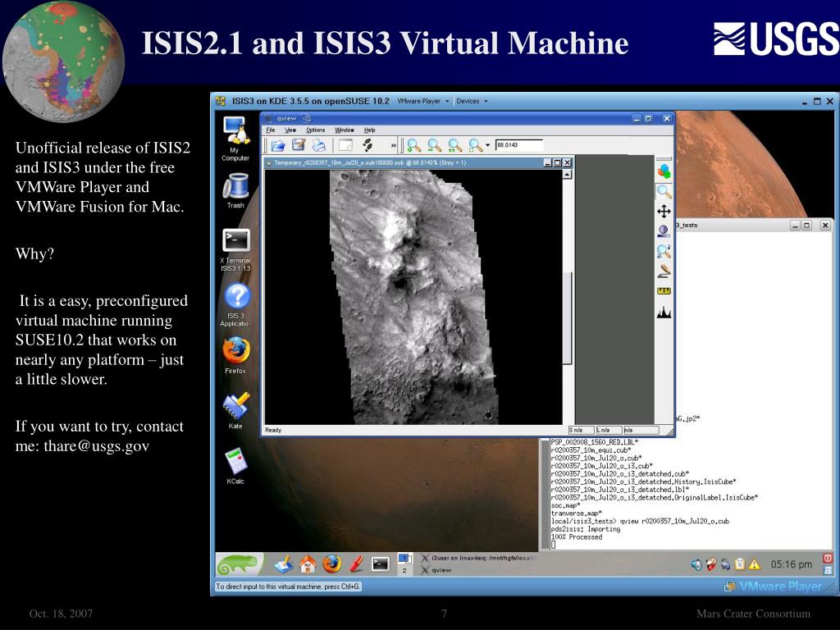The width and height of the screenshot is (840, 630).
Task: Click the Mars cube image in viewport
Action: (x=413, y=297)
